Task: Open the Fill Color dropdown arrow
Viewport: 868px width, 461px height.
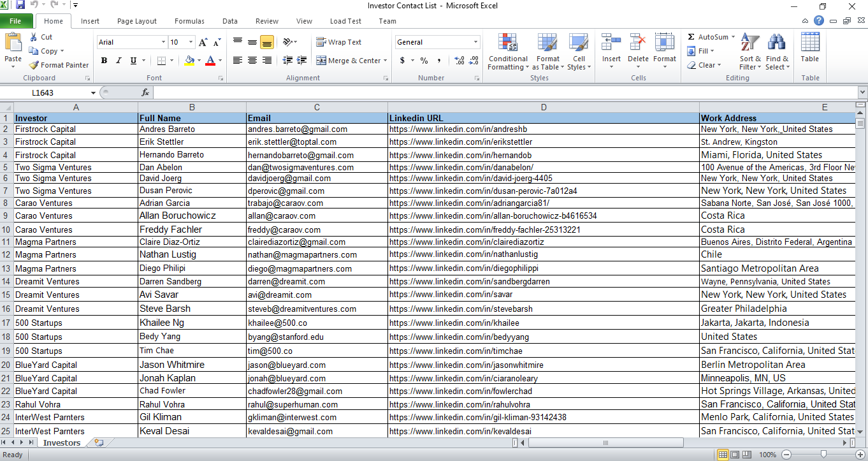Action: point(199,61)
